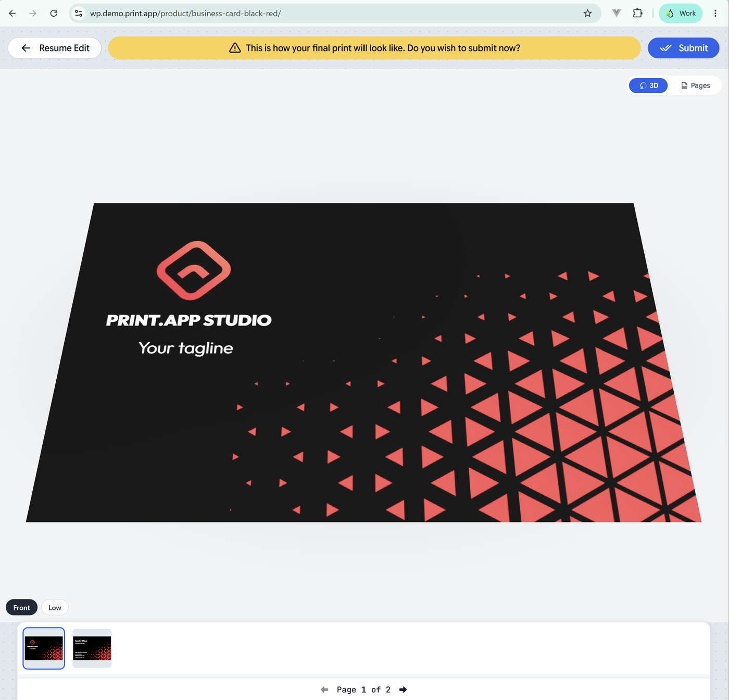The width and height of the screenshot is (729, 700).
Task: Click the browser forward arrow
Action: [33, 14]
